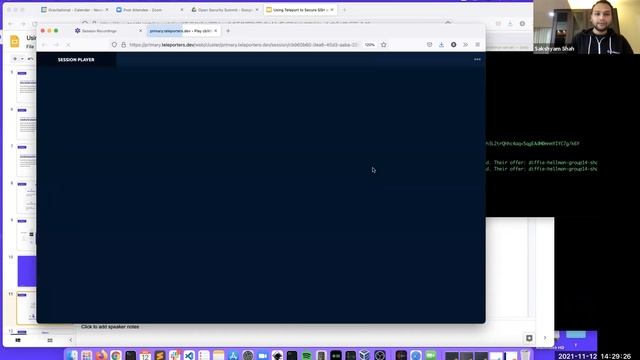Click the tracking protection shield icon
640x360 pixels.
pos(114,45)
